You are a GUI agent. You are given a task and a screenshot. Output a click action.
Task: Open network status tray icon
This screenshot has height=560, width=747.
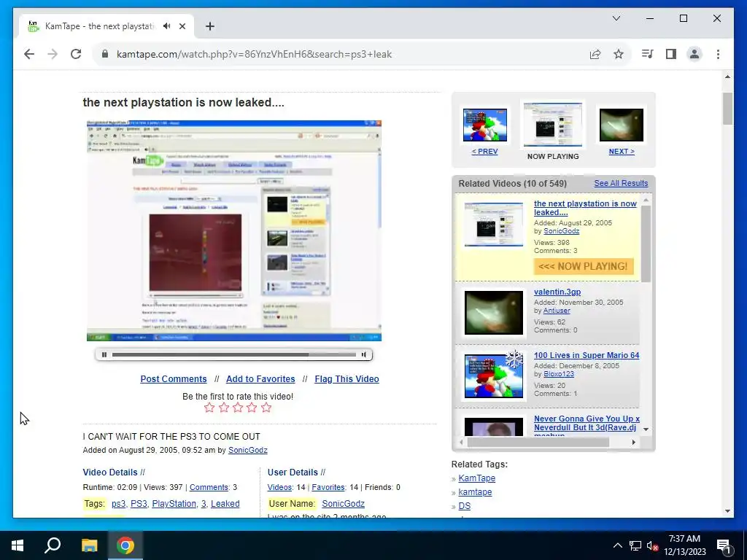click(x=635, y=545)
